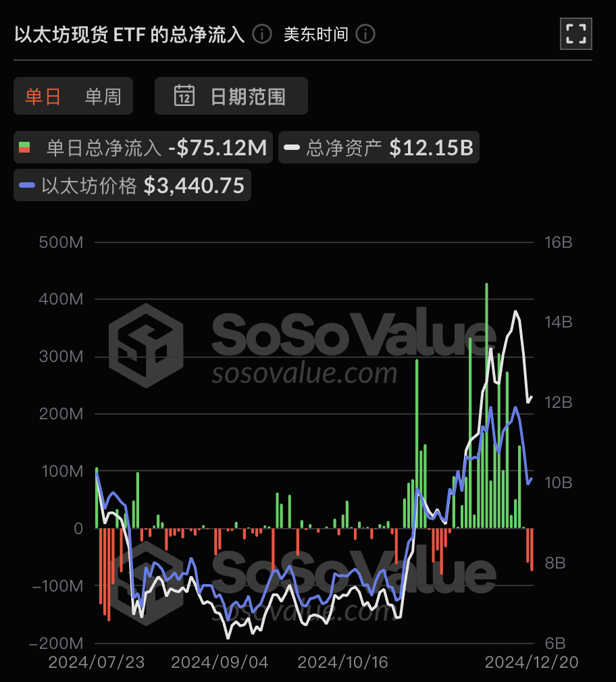Screen dimensions: 616x682
Task: Open fullscreen chart view icon
Action: tap(576, 34)
